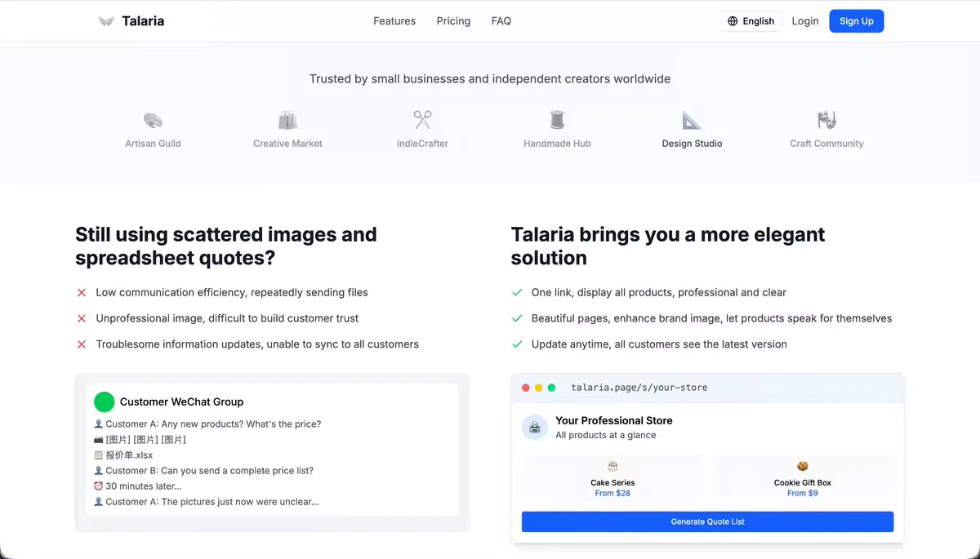Screen dimensions: 980x559
Task: Click the camera icon before the [图片] line
Action: pyautogui.click(x=98, y=440)
